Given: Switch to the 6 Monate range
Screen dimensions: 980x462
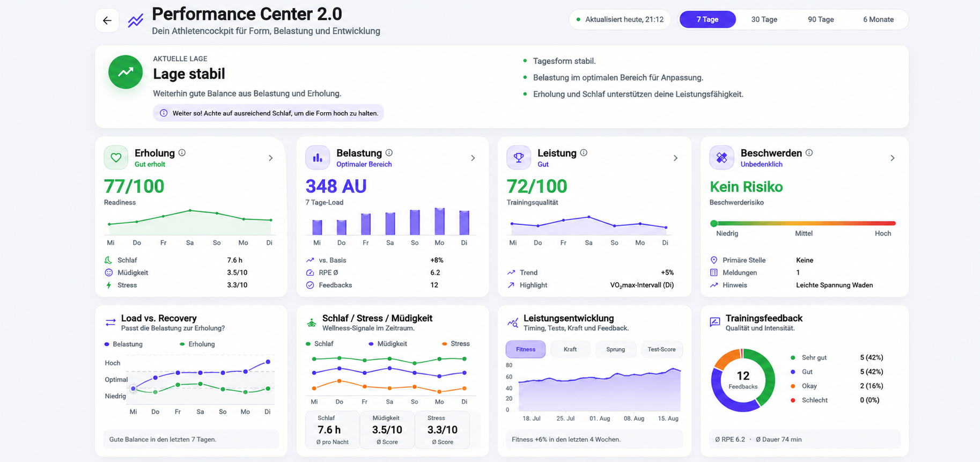Looking at the screenshot, I should 878,20.
